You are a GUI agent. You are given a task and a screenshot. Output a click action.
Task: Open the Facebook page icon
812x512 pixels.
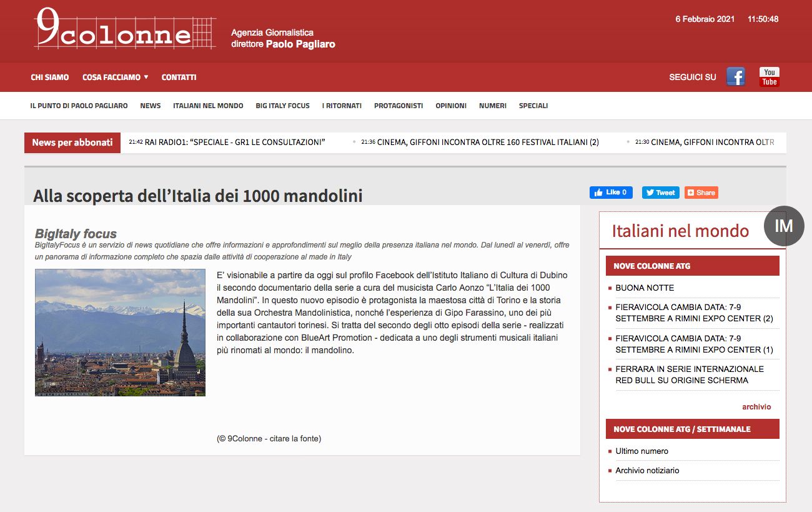click(x=735, y=77)
